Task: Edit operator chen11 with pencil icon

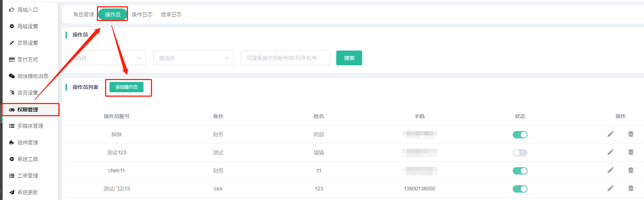Action: [610, 170]
